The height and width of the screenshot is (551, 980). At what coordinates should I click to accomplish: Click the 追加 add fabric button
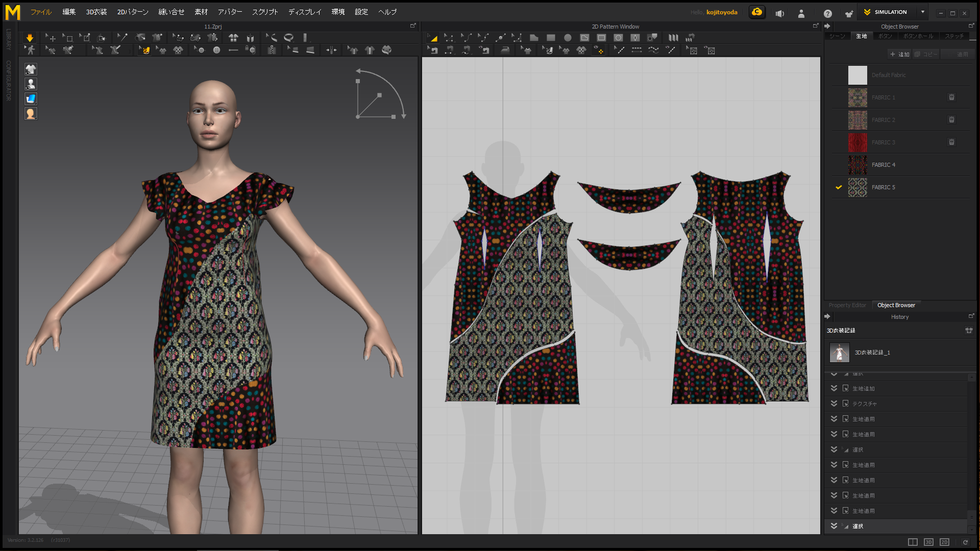tap(899, 54)
